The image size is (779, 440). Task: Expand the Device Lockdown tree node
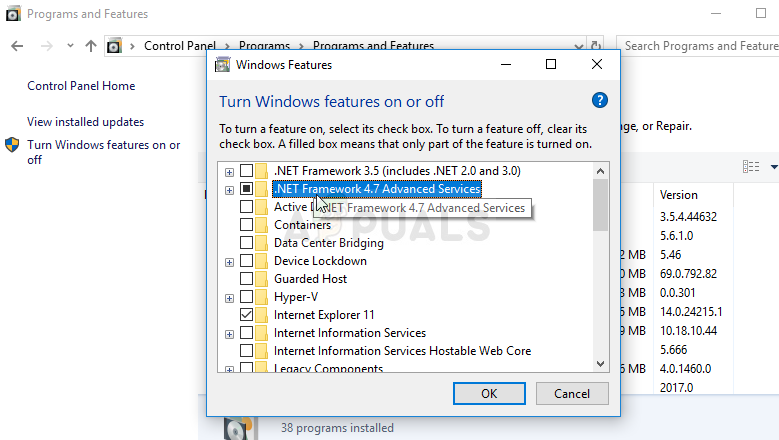point(229,262)
